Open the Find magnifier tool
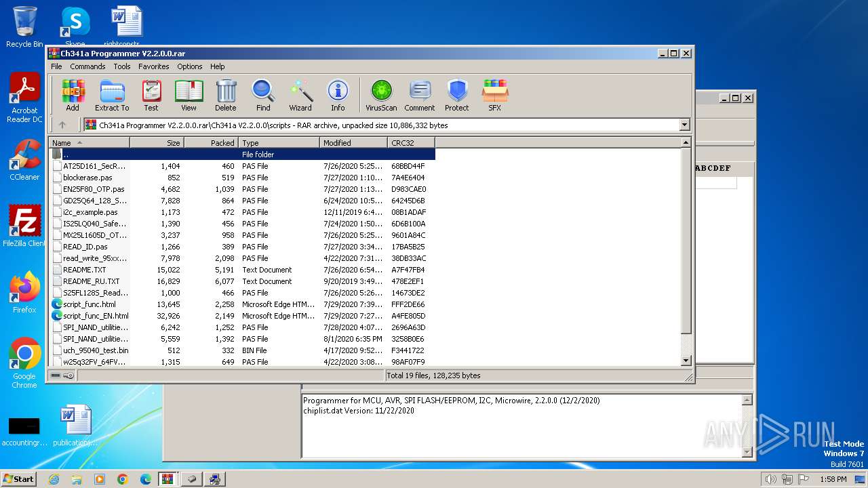Image resolution: width=868 pixels, height=488 pixels. click(263, 96)
